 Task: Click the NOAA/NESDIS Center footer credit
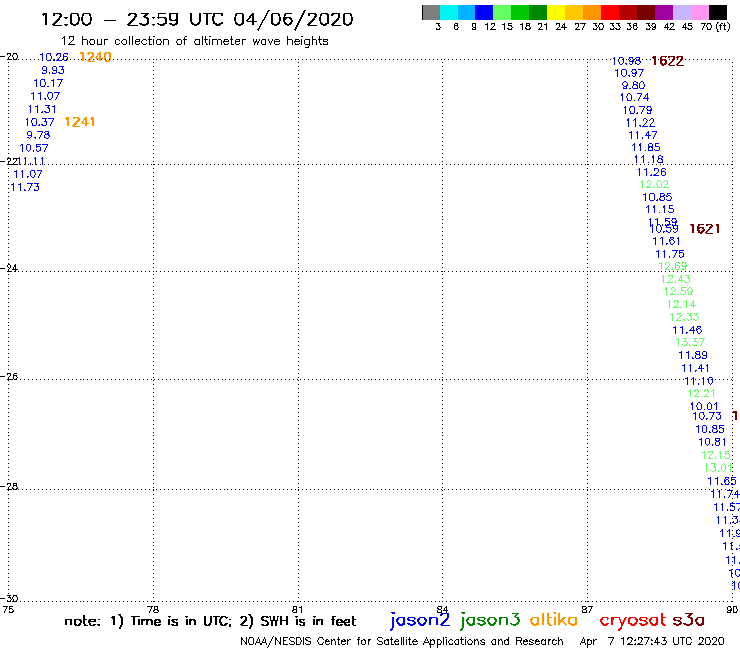[x=402, y=642]
